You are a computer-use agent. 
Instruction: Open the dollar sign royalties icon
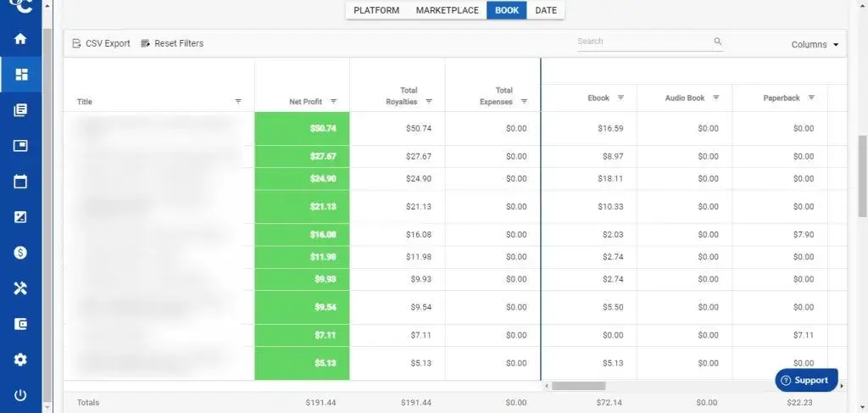point(20,253)
